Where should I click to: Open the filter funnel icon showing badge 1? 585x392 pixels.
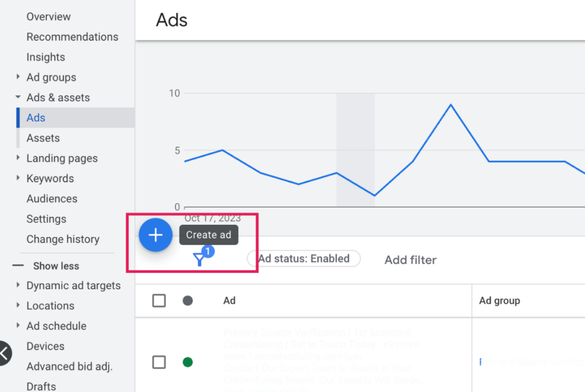199,258
